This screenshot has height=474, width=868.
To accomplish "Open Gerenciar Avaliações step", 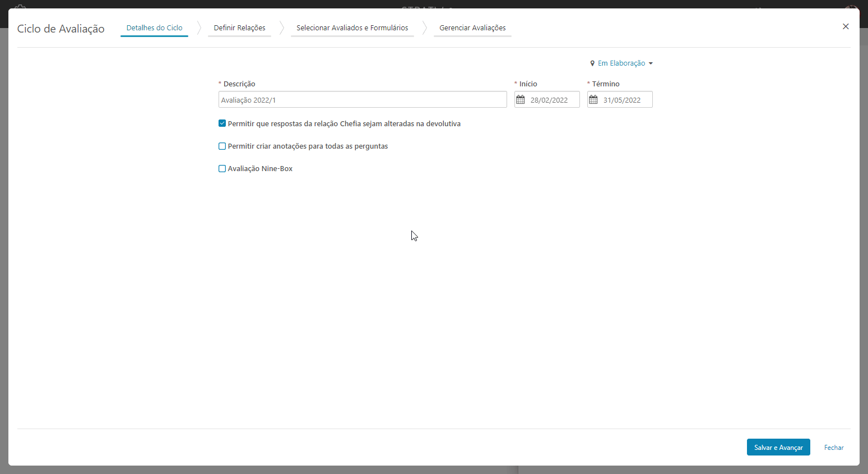I will coord(472,28).
